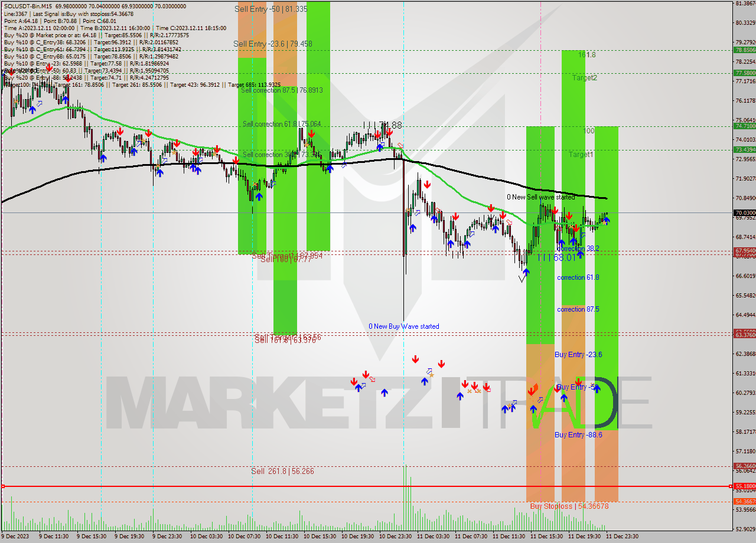Click the 'correction 87.5' blue label
Viewport: 756px width, 543px height.
click(x=578, y=309)
